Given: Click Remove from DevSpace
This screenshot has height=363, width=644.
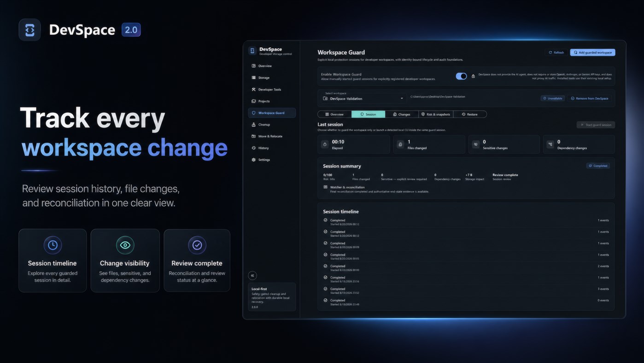Looking at the screenshot, I should (x=590, y=98).
